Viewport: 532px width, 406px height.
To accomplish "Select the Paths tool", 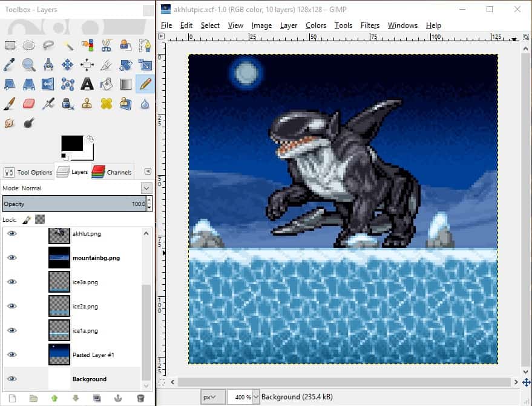I will coord(145,45).
